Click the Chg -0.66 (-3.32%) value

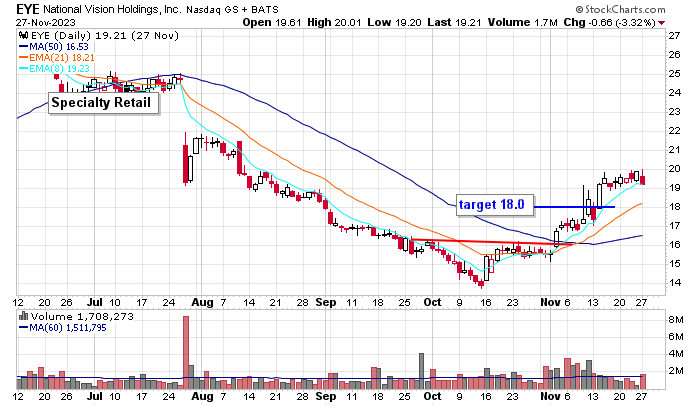[609, 22]
